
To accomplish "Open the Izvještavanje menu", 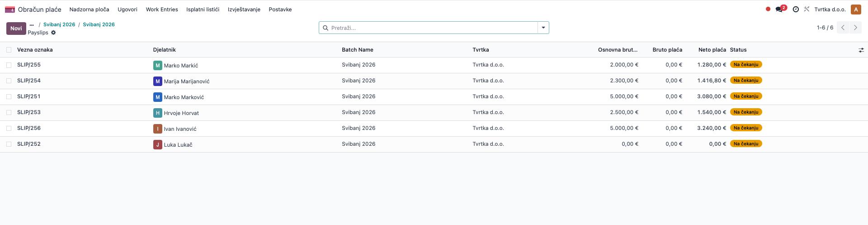I will coord(244,10).
